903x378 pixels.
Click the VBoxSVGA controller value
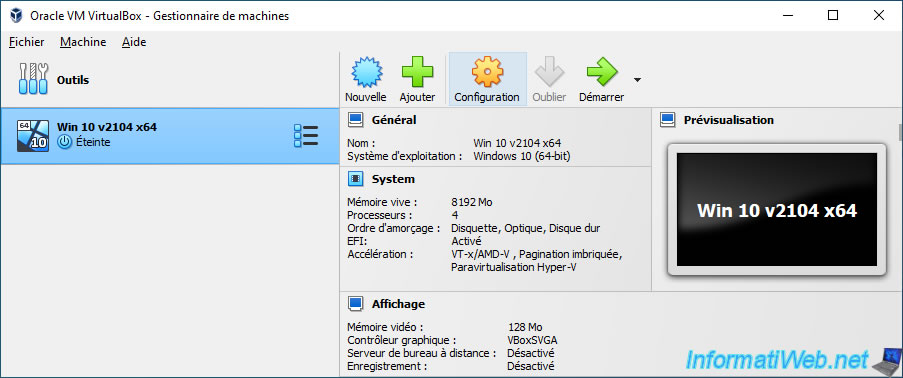pyautogui.click(x=532, y=340)
